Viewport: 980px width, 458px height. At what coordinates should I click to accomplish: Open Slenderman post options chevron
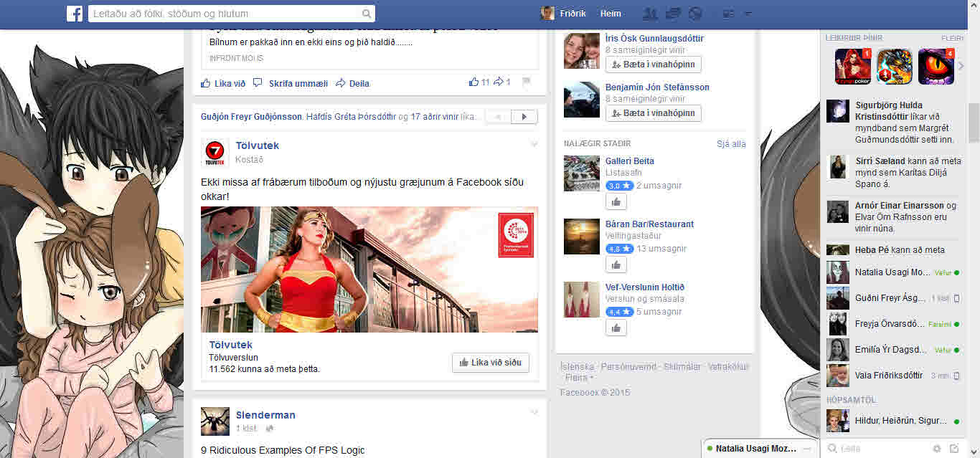(534, 412)
